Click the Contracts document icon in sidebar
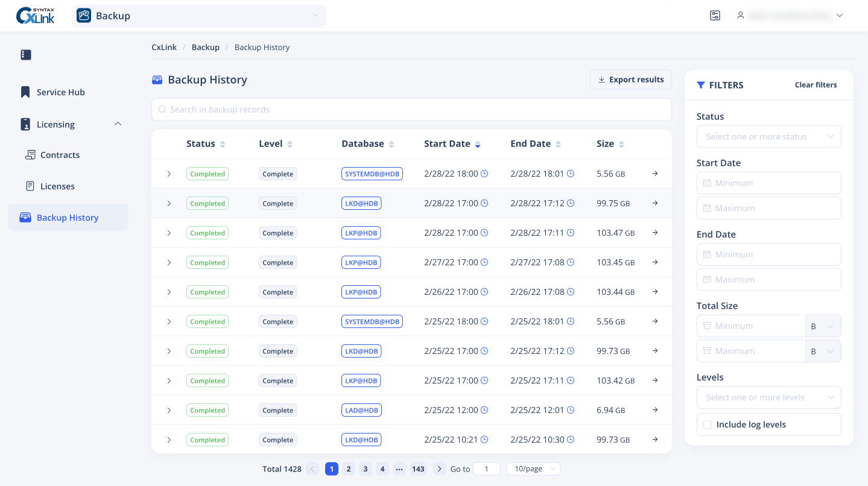The height and width of the screenshot is (486, 868). coord(30,154)
